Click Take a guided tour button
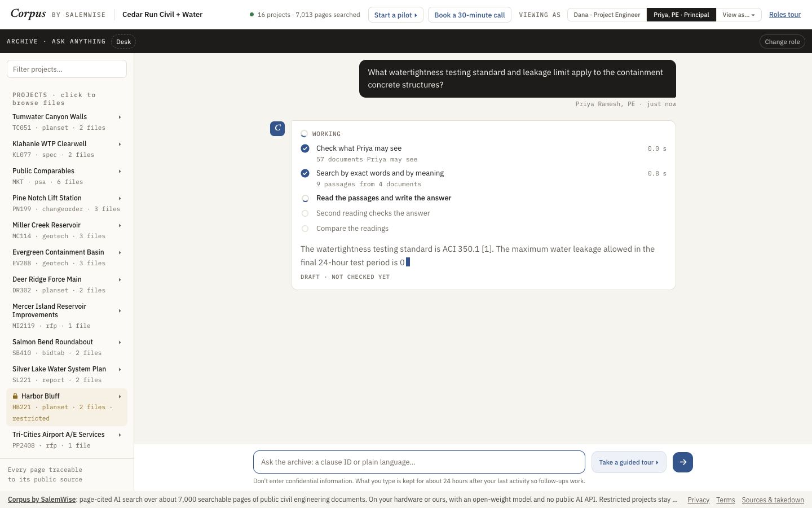The image size is (812, 508). [629, 462]
